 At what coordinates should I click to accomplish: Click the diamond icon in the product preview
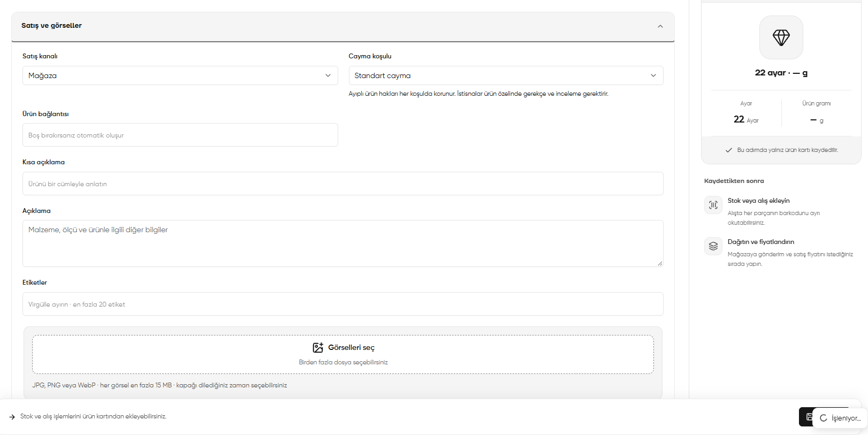click(x=781, y=37)
